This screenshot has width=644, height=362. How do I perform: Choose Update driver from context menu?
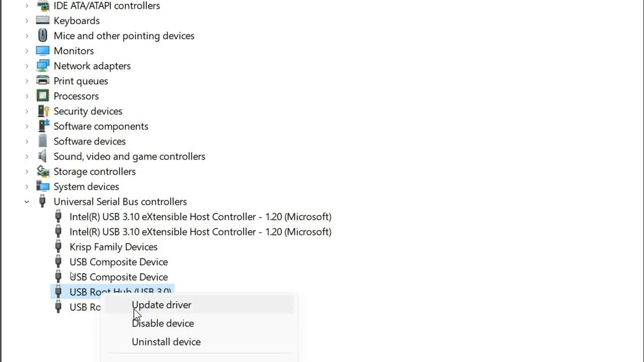[x=162, y=305]
